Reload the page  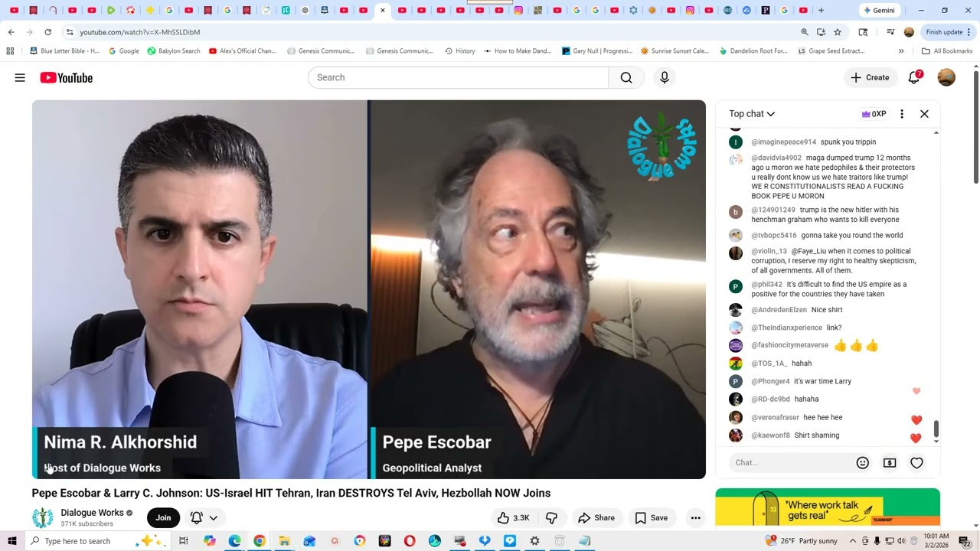point(47,32)
